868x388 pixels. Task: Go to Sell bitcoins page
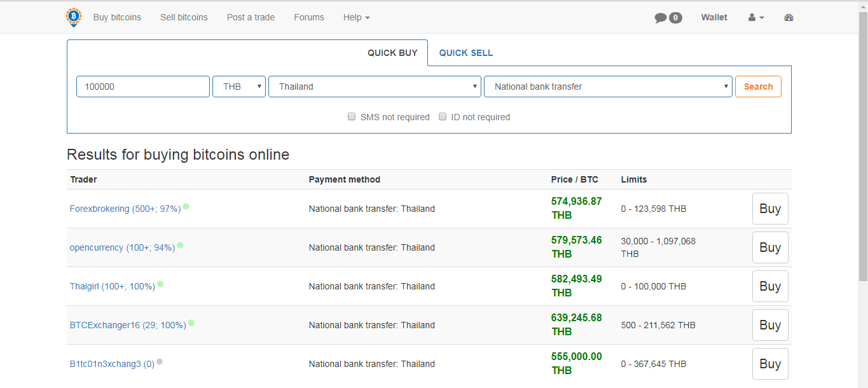coord(184,17)
